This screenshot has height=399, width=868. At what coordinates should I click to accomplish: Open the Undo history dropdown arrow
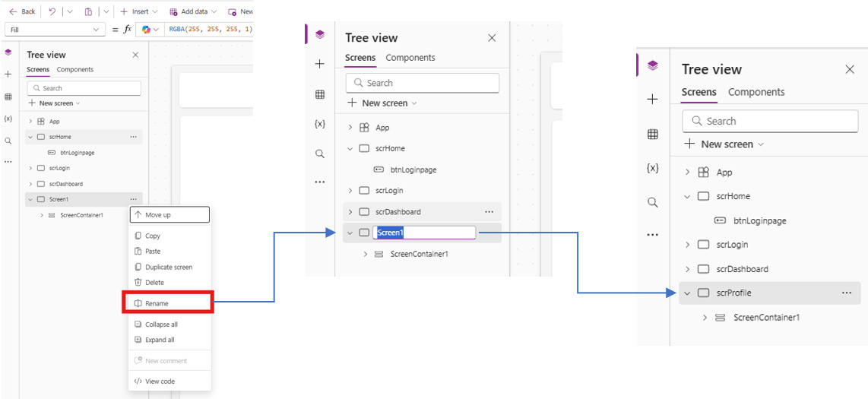(x=70, y=11)
